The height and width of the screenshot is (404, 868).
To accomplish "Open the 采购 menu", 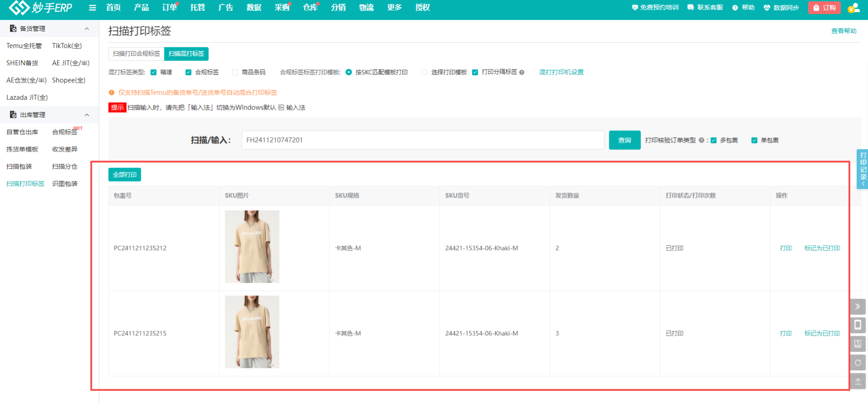I will [282, 8].
